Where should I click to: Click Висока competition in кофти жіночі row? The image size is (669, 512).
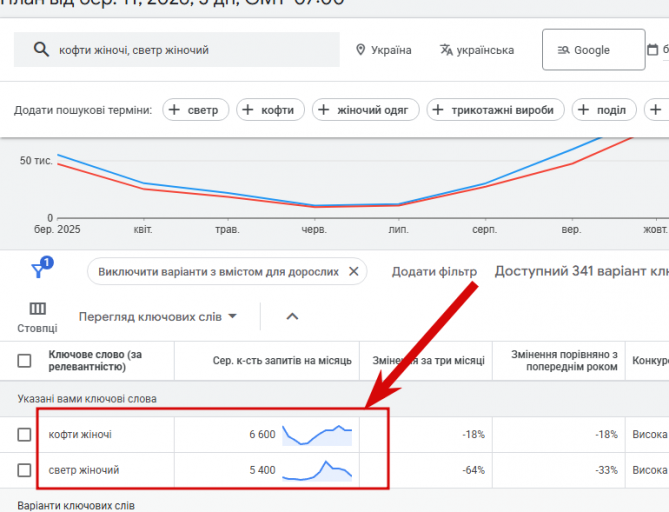(650, 434)
